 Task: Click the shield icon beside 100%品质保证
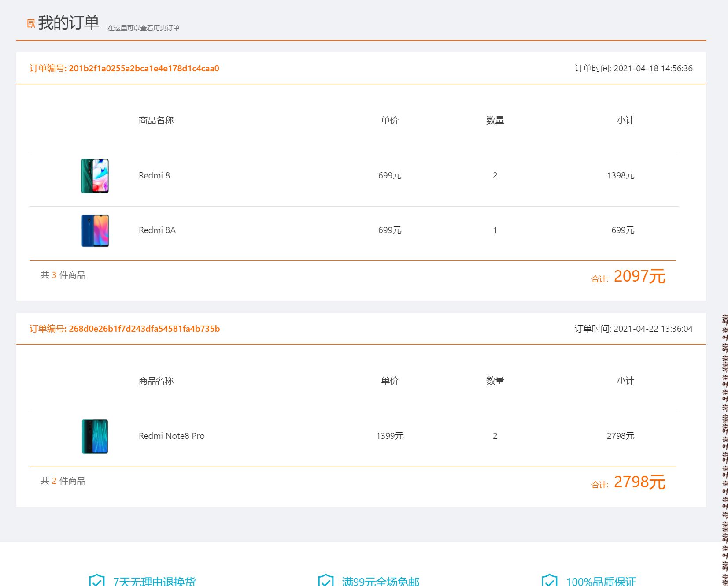(550, 580)
